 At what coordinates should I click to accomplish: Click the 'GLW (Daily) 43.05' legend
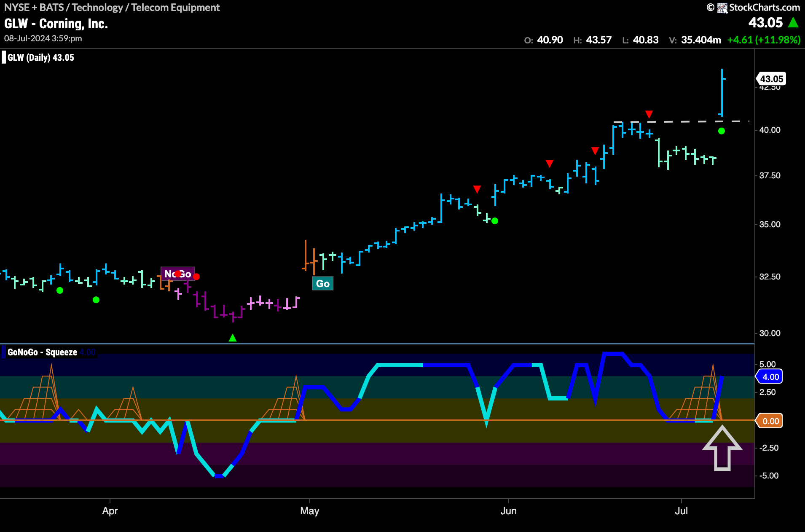(40, 57)
